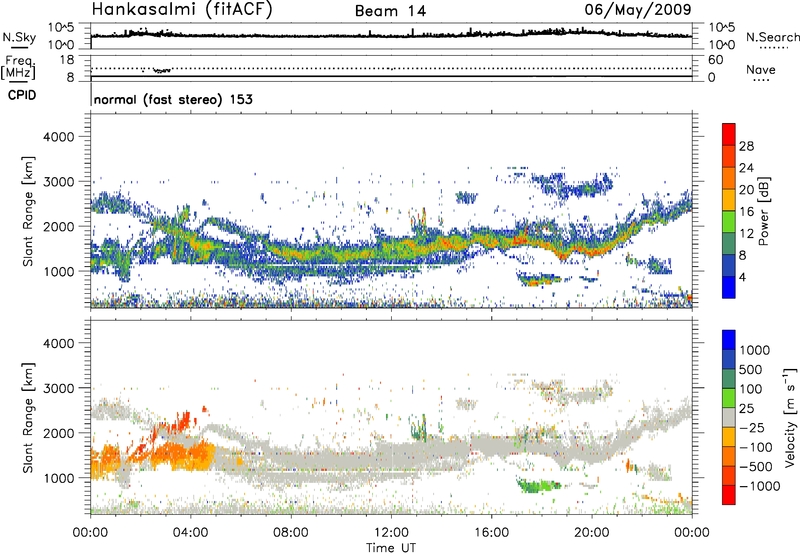Select the 24 label on power colorbar
The height and width of the screenshot is (554, 800).
pos(746,168)
